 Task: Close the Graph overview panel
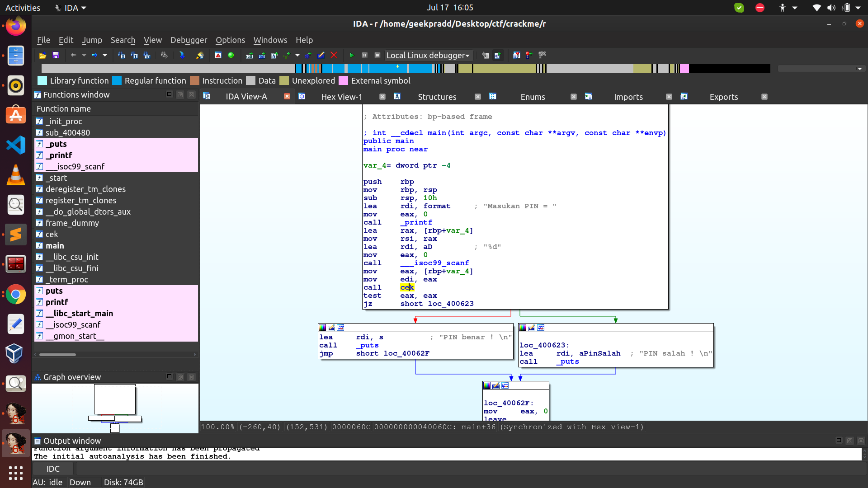[x=191, y=377]
